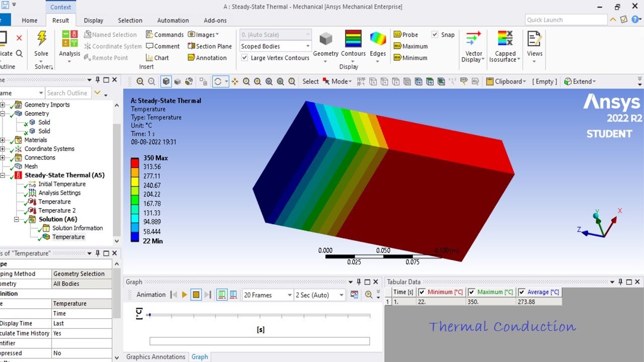Open the Analysis ribbon icon

click(x=69, y=38)
